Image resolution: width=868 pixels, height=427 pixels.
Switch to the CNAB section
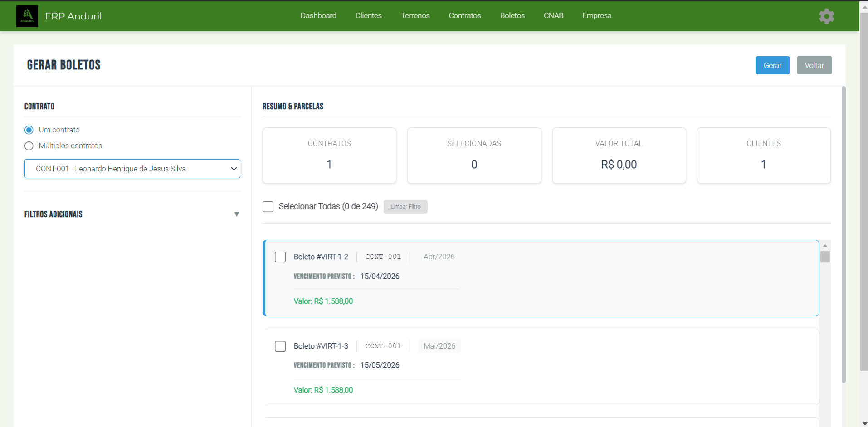click(553, 15)
